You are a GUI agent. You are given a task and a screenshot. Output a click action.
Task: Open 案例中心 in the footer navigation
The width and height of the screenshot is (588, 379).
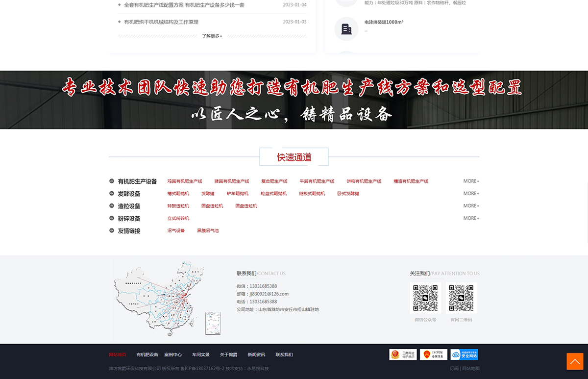173,354
